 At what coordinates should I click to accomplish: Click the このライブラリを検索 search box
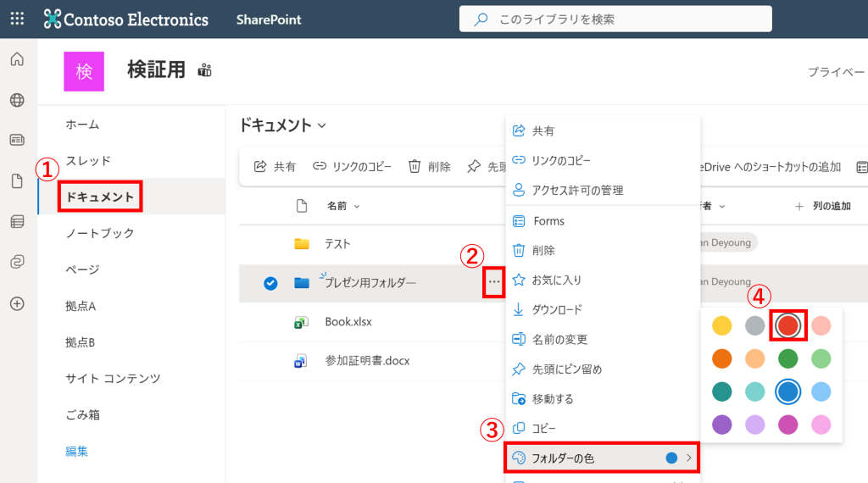615,19
